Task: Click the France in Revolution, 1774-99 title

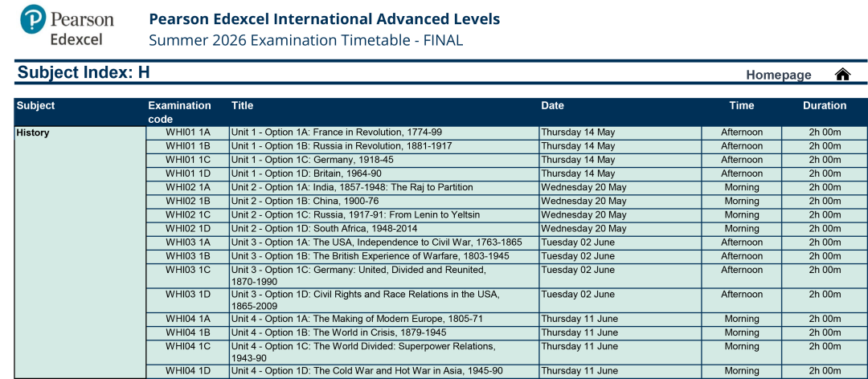Action: click(x=336, y=132)
